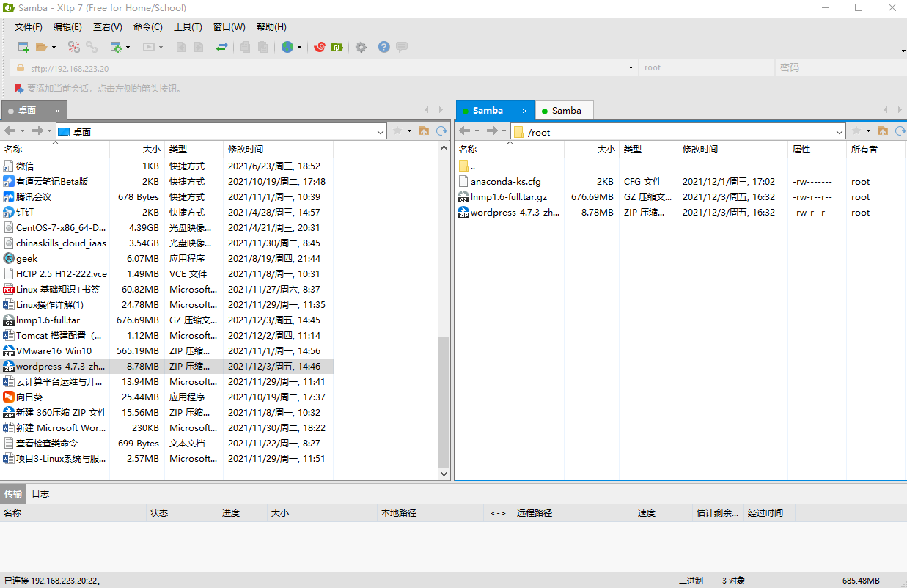Click the New Session toolbar icon

click(x=23, y=47)
